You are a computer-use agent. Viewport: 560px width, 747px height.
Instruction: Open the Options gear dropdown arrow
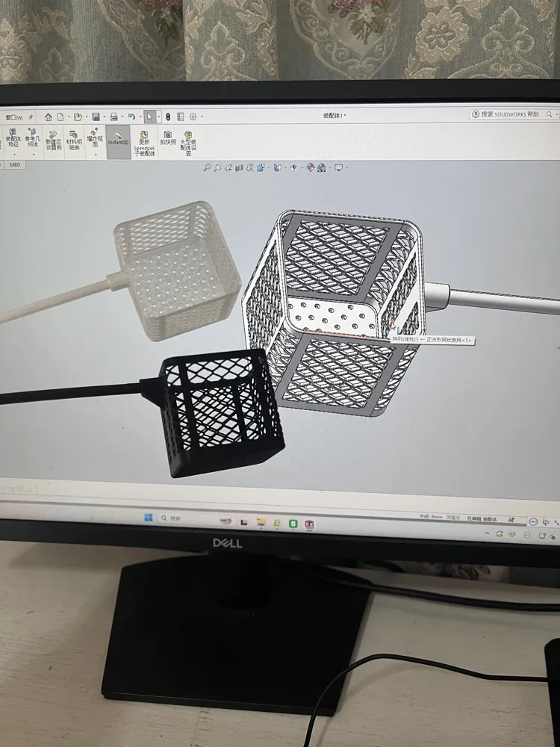pos(202,117)
